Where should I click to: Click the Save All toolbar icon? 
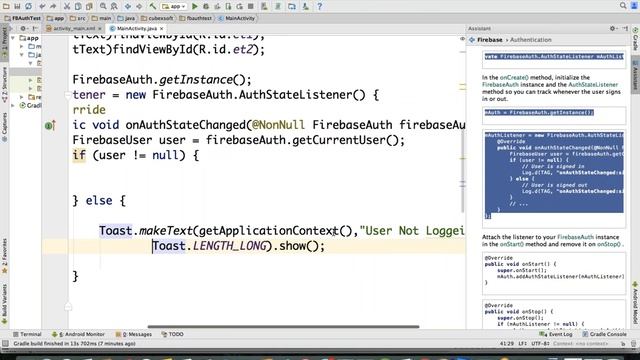tap(17, 6)
